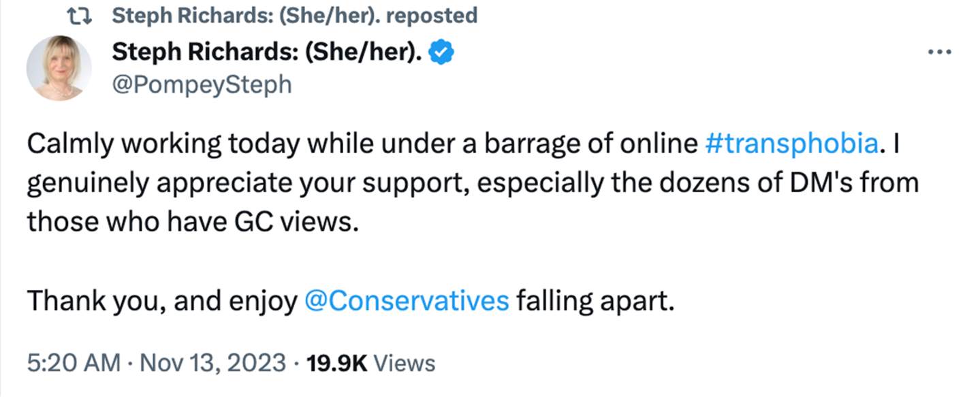The image size is (980, 397).
Task: Click the "Views" label
Action: (x=405, y=363)
